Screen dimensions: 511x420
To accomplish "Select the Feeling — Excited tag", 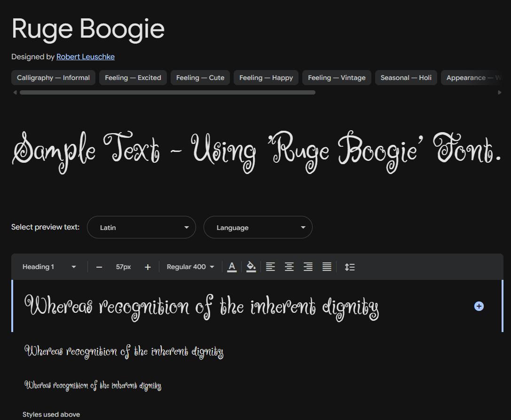I will [x=133, y=78].
